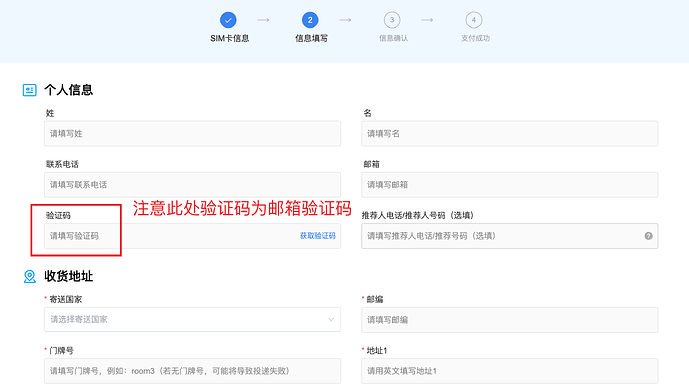Click the 联系电话 field label
689x391 pixels.
62,164
